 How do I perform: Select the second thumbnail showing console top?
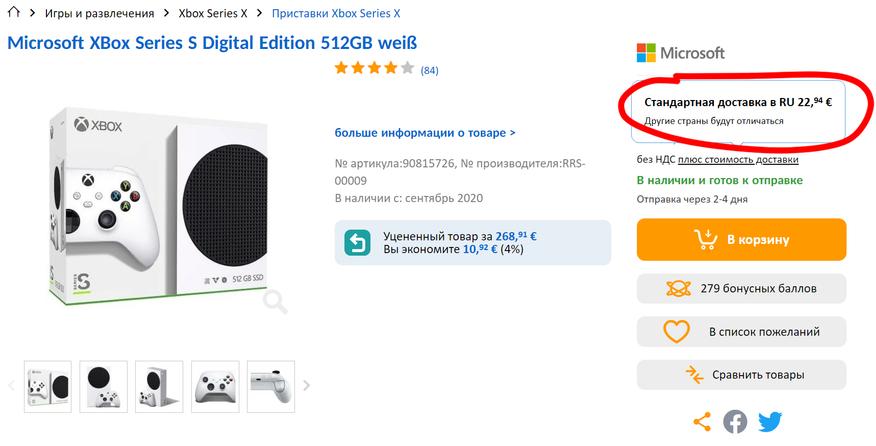click(103, 385)
